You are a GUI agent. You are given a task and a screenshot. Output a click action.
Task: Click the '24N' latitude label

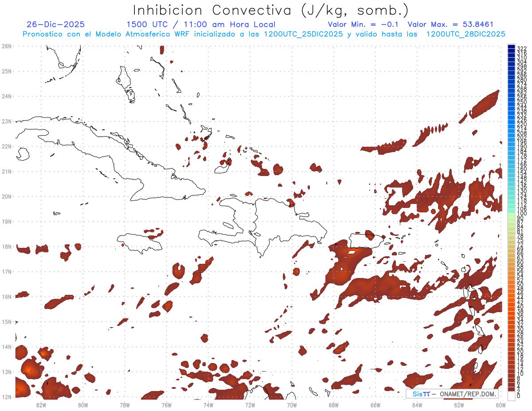click(x=7, y=96)
